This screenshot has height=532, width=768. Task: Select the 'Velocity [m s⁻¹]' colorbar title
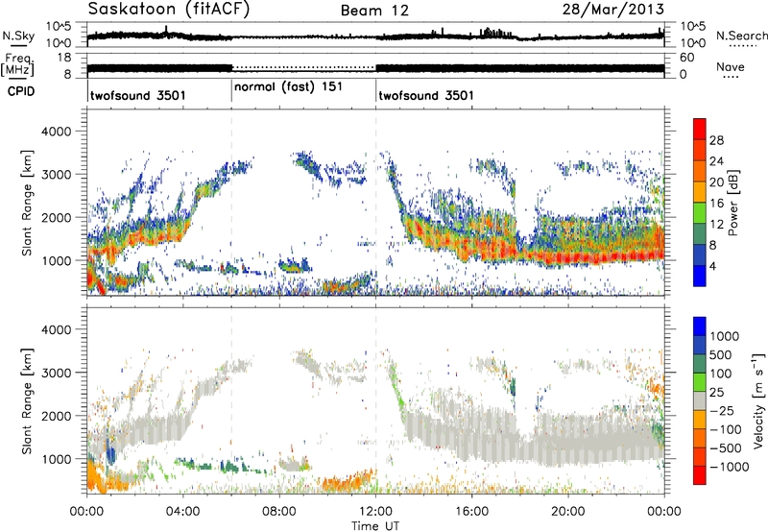coord(758,400)
